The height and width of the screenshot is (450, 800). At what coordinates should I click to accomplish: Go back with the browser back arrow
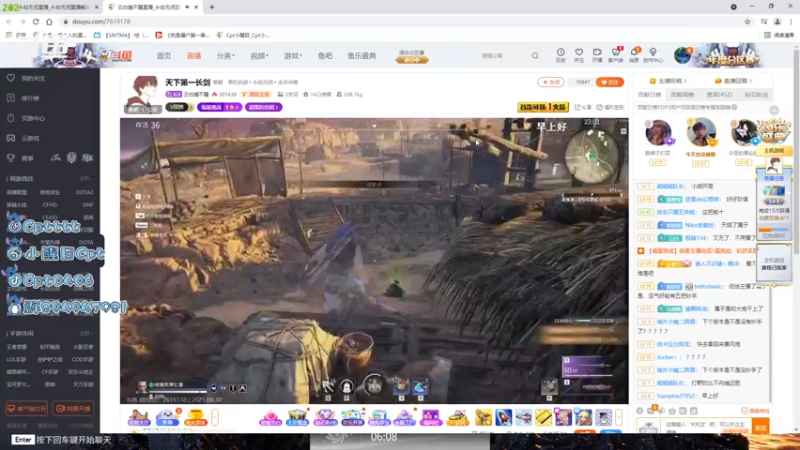[9, 21]
